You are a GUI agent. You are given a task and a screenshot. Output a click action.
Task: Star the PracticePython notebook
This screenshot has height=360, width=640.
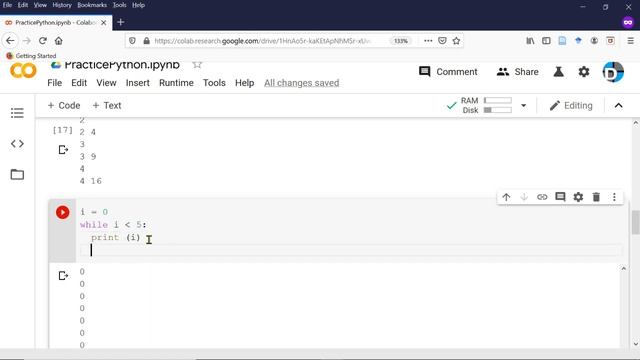pyautogui.click(x=197, y=64)
